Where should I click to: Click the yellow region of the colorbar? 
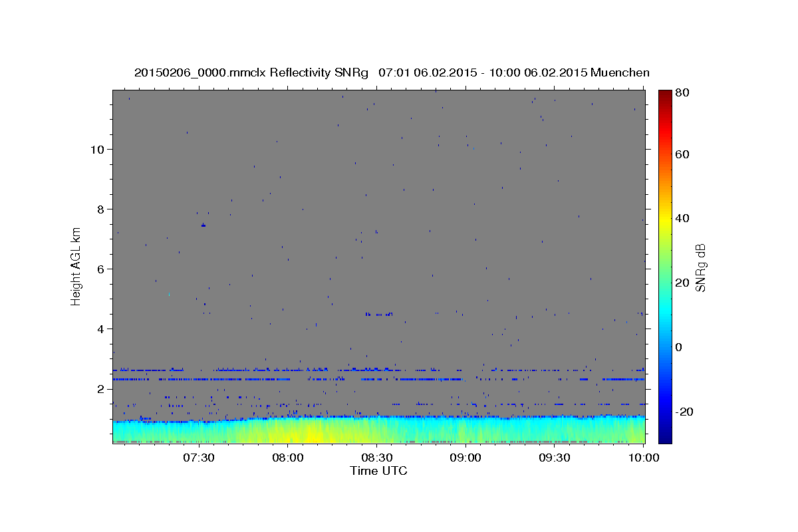pyautogui.click(x=665, y=219)
